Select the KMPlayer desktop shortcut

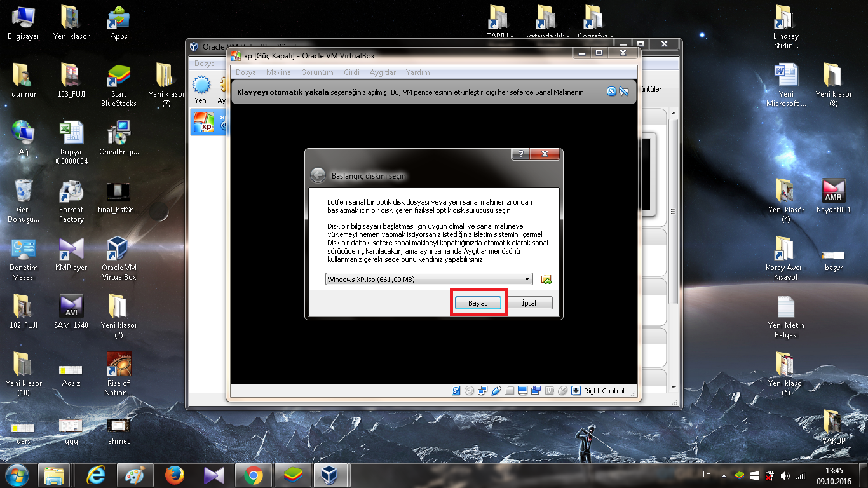pyautogui.click(x=71, y=254)
